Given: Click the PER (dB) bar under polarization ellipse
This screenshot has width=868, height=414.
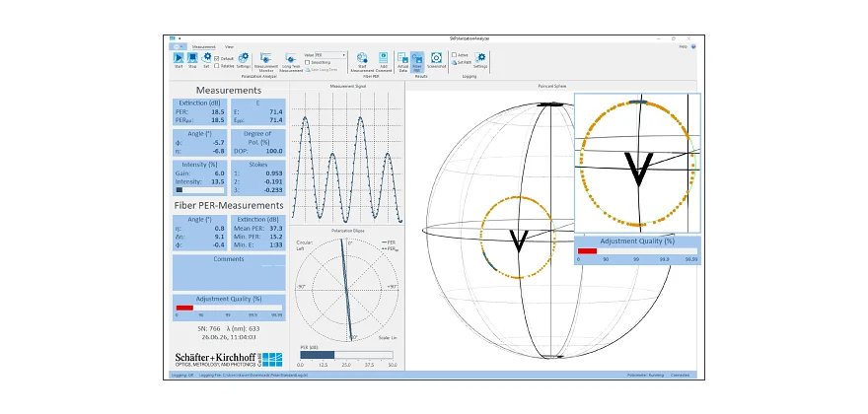Looking at the screenshot, I should [x=346, y=355].
